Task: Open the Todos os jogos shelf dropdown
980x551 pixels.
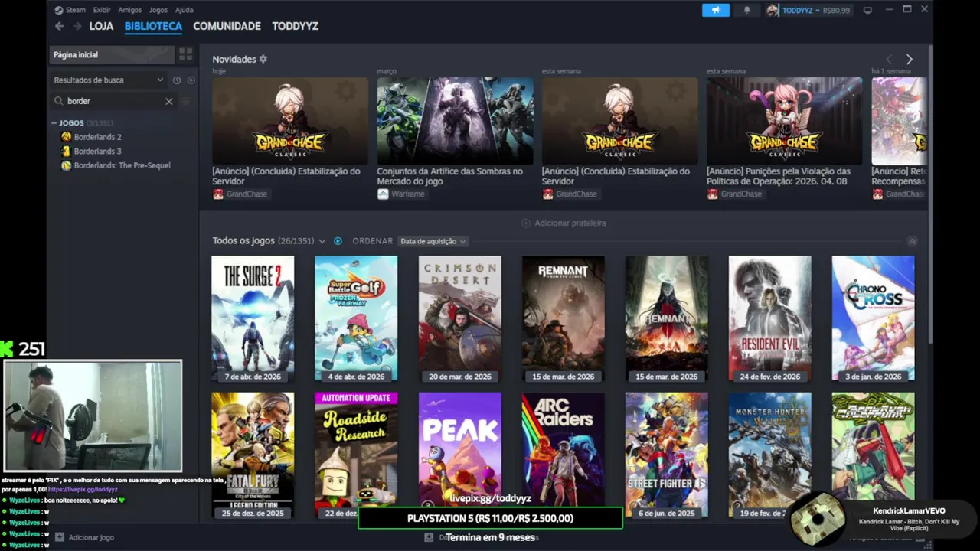Action: [x=322, y=241]
